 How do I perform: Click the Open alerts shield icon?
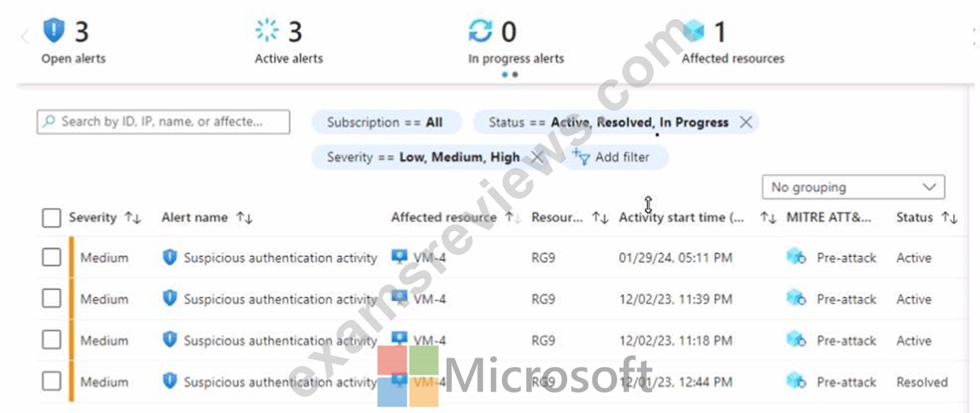pyautogui.click(x=54, y=31)
